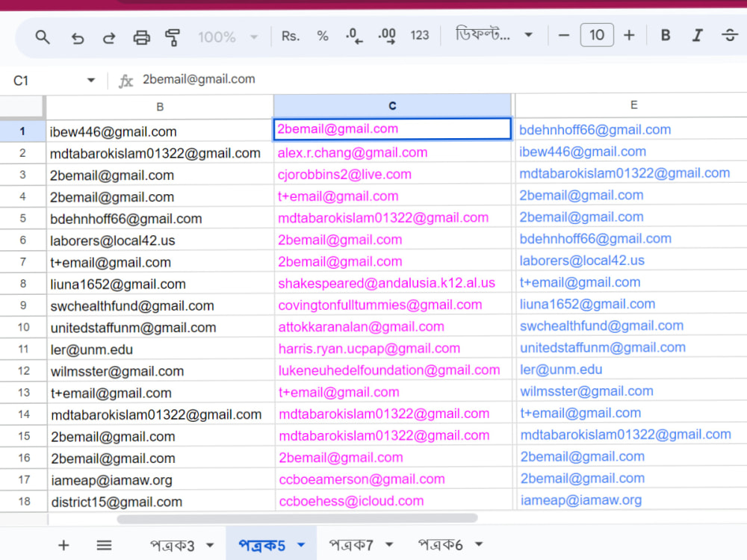Open more number formats (123)
Image resolution: width=747 pixels, height=560 pixels.
(x=420, y=36)
